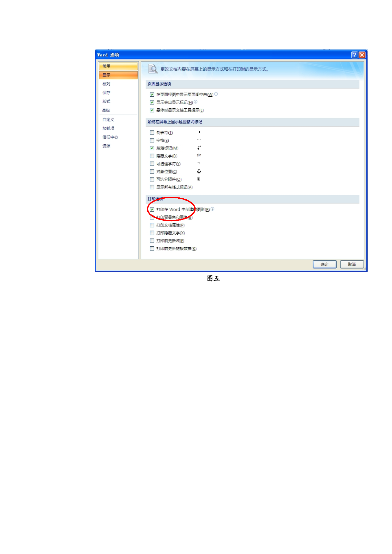Enable 打印隐藏文字 checkbox

pos(152,233)
